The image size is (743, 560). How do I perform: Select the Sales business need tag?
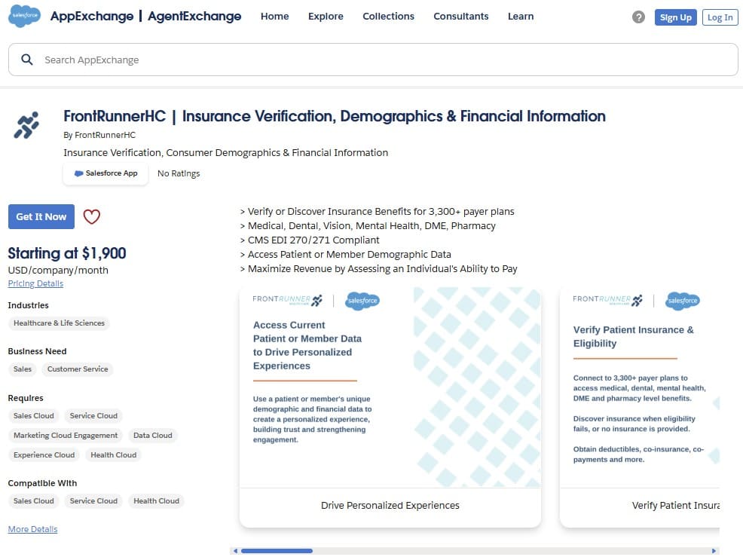pyautogui.click(x=23, y=369)
